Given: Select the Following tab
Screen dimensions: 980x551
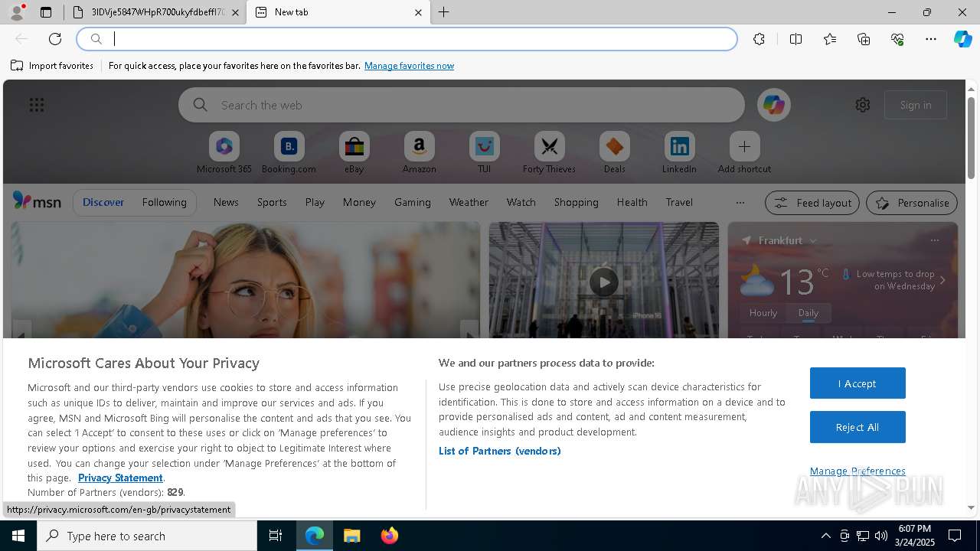Looking at the screenshot, I should click(164, 202).
